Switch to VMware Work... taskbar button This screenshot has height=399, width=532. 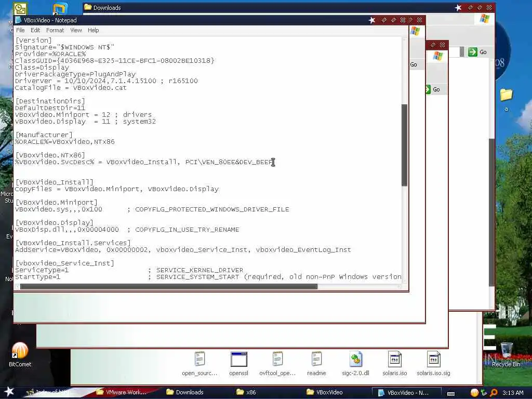coord(121,392)
